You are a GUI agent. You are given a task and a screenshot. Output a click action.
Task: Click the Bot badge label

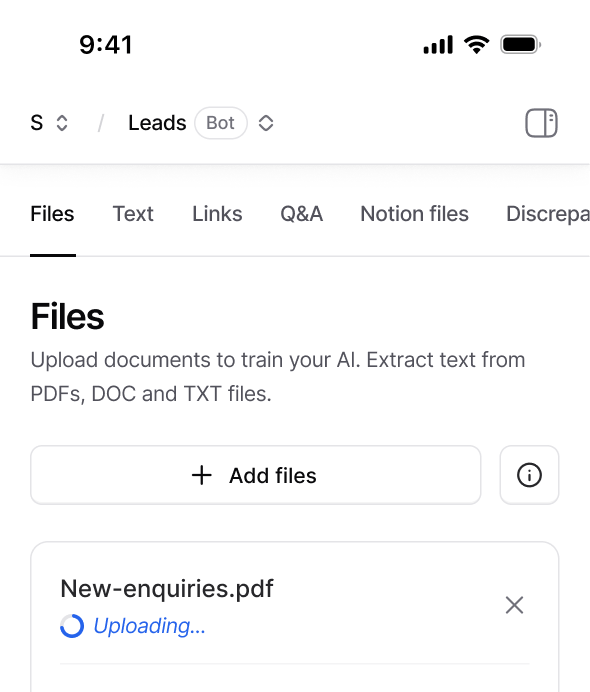tap(221, 123)
